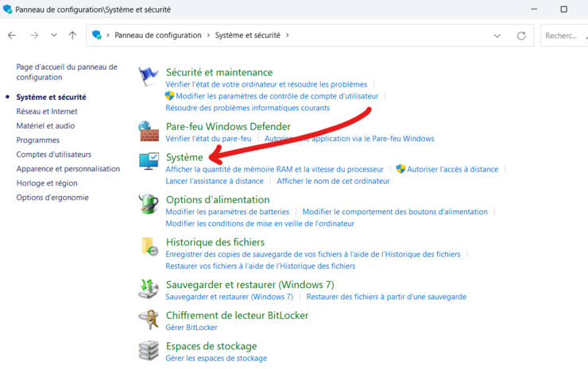Open the Espaces de stockage heading
This screenshot has width=588, height=369.
(211, 346)
